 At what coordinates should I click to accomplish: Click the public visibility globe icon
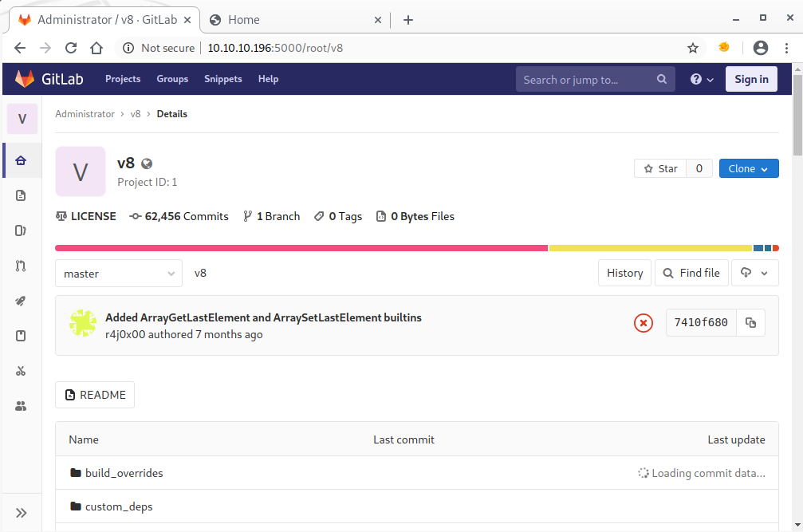click(147, 164)
